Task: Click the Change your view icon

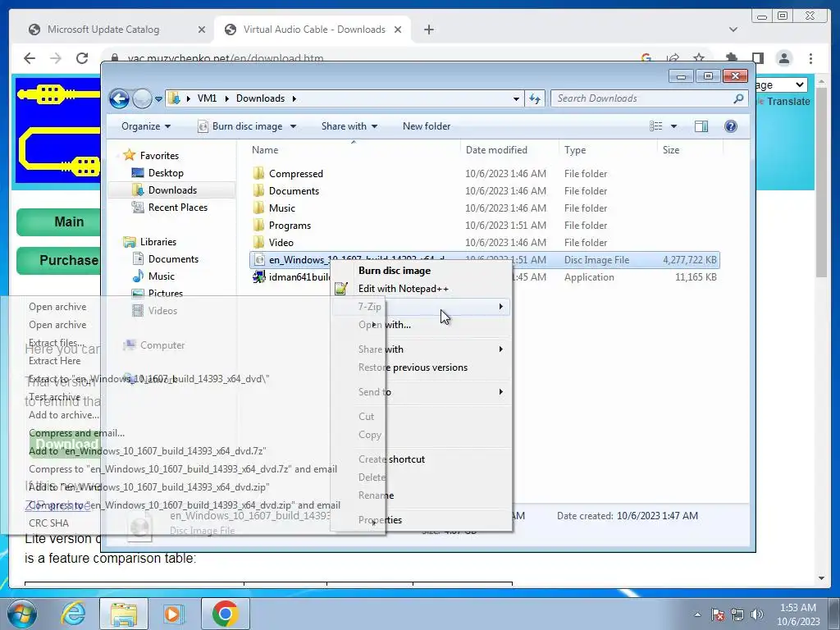Action: 655,126
